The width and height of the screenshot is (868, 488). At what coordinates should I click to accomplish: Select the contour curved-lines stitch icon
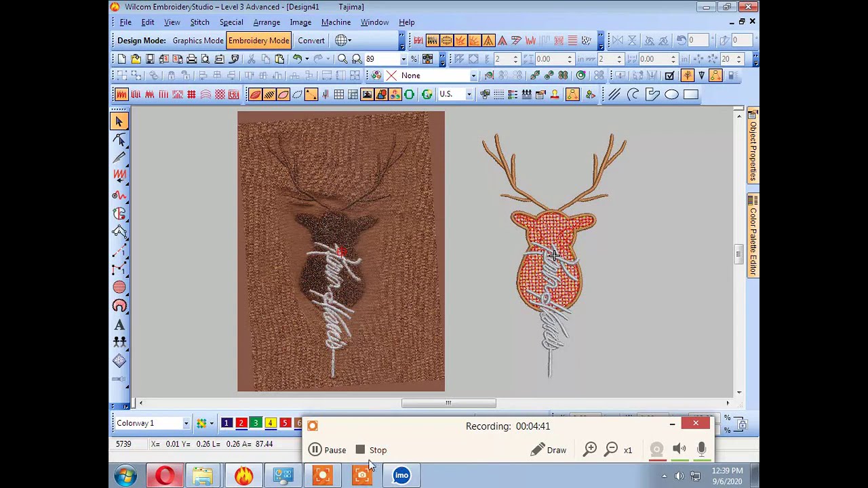[x=205, y=94]
